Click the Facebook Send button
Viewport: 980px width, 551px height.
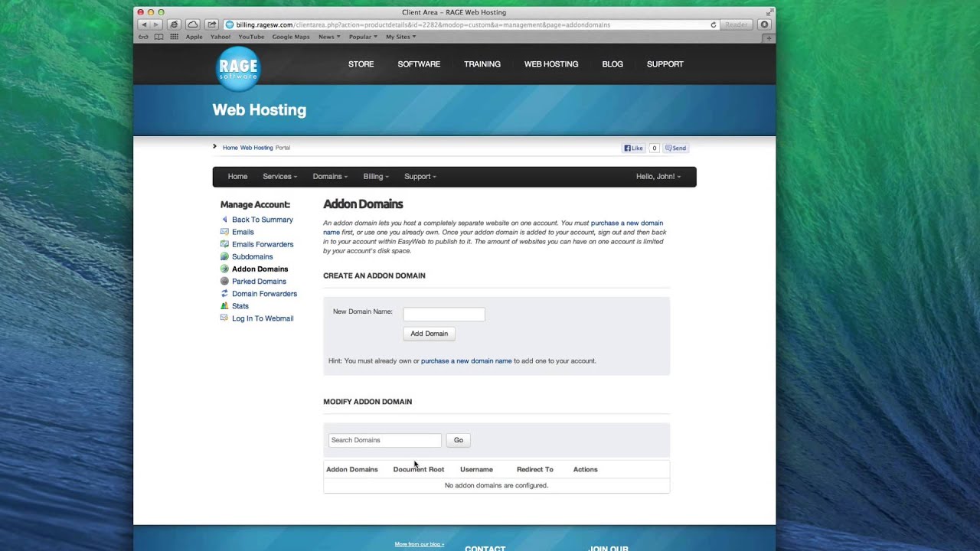(x=676, y=148)
